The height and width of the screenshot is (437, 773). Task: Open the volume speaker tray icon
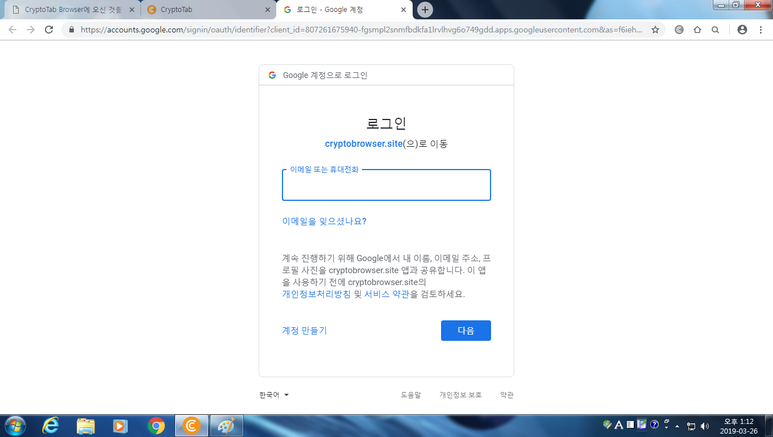tap(704, 426)
